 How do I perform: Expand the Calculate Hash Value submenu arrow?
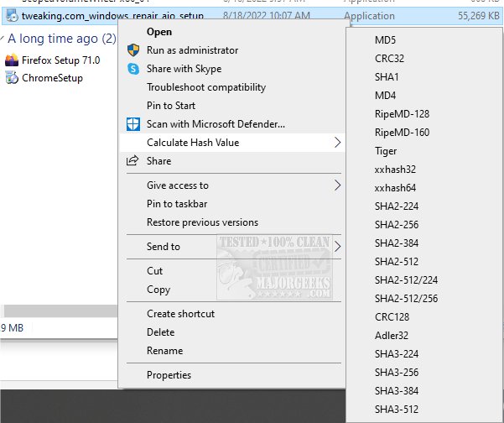[337, 142]
